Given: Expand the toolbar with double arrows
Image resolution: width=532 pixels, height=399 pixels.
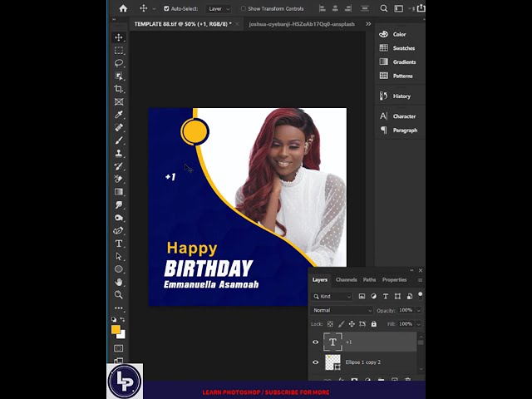Looking at the screenshot, I should tap(114, 19).
